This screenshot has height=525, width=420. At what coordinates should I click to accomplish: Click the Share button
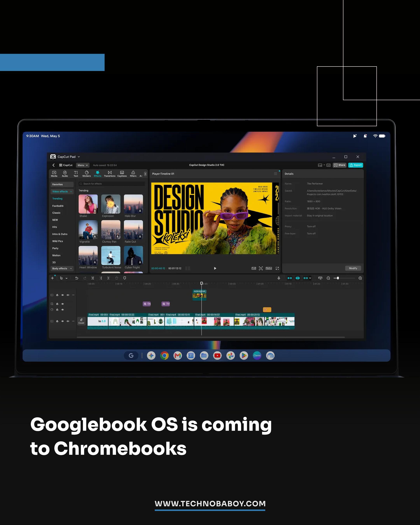point(340,165)
